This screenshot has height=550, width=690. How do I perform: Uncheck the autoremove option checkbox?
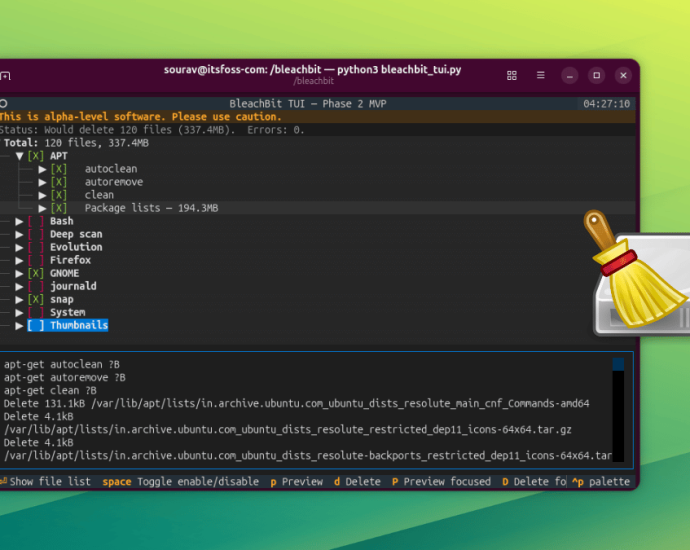point(59,182)
